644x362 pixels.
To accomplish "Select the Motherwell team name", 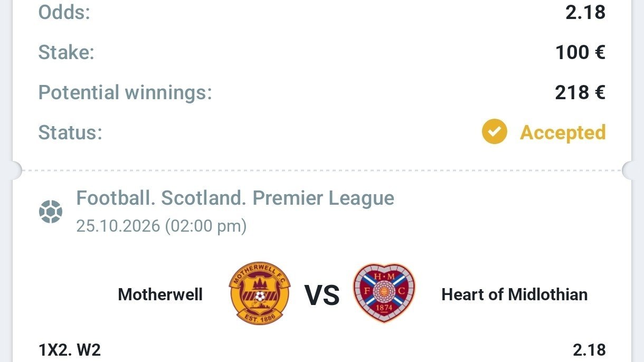I will [160, 294].
